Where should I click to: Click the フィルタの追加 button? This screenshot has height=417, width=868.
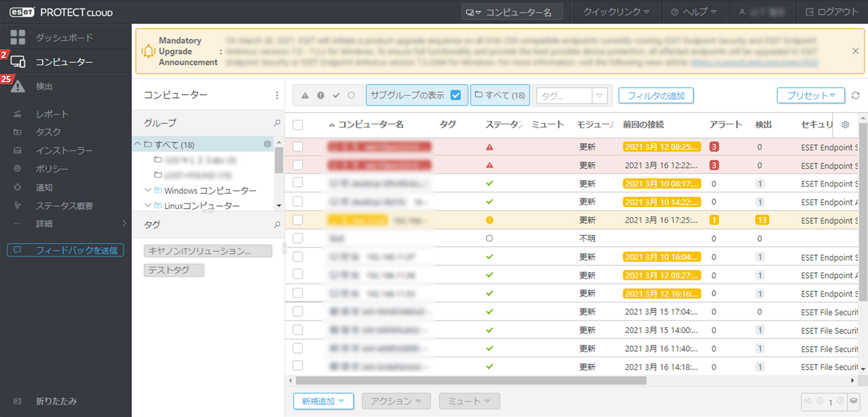655,95
